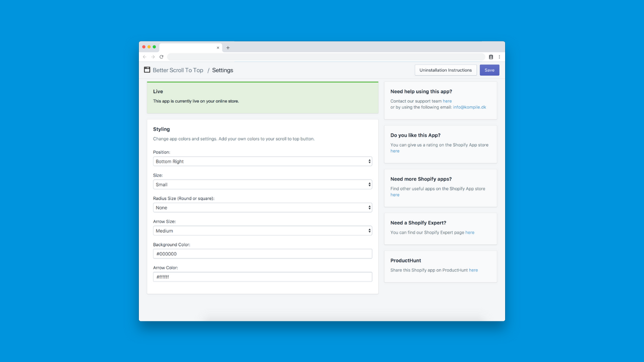Open the Arrow Size dropdown showing Medium
Image resolution: width=644 pixels, height=362 pixels.
point(262,230)
